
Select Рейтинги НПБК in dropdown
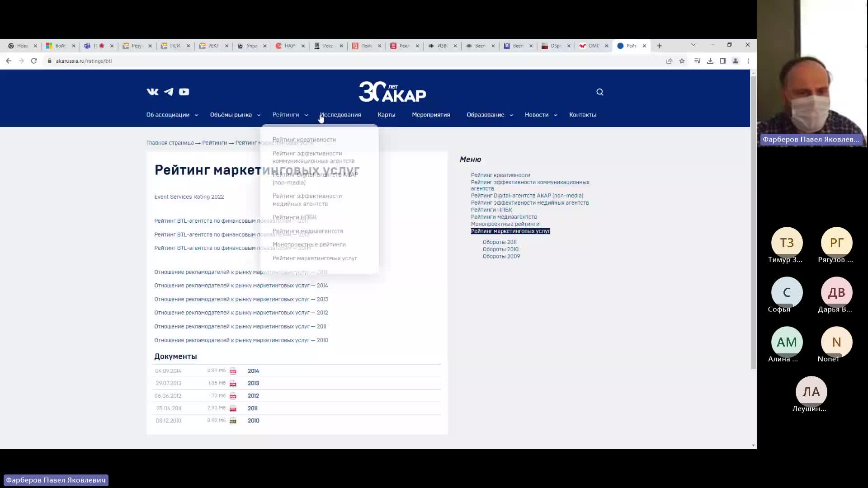[x=294, y=217]
